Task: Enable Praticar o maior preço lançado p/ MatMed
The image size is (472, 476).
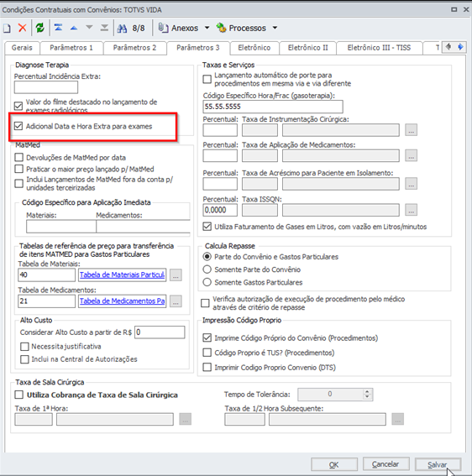Action: pos(18,169)
